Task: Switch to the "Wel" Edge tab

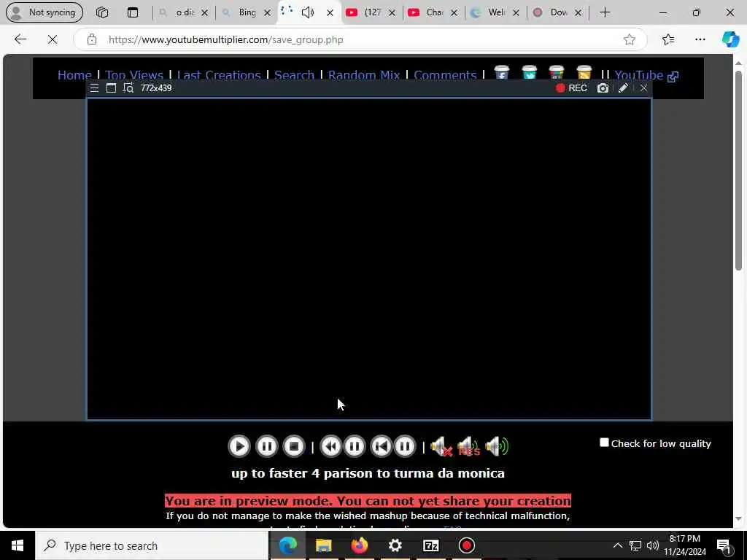Action: (495, 12)
